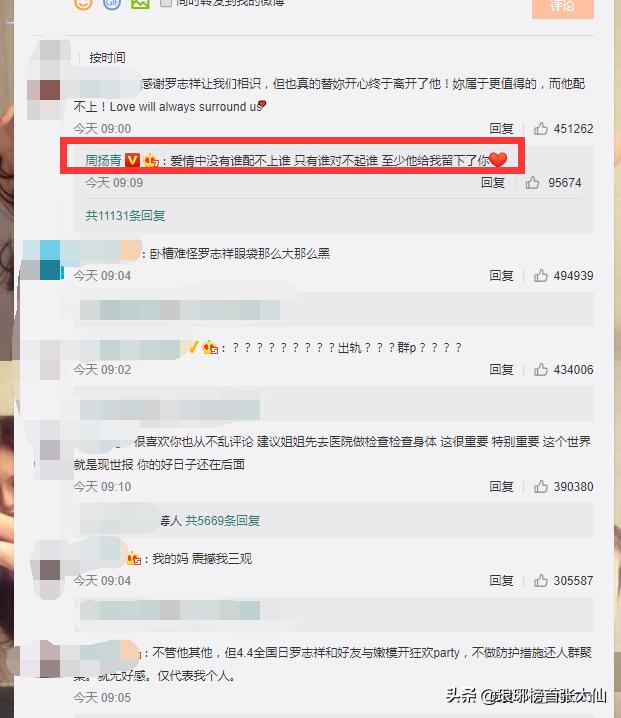This screenshot has height=718, width=621.
Task: Open 周扬青 profile link
Action: tap(104, 160)
